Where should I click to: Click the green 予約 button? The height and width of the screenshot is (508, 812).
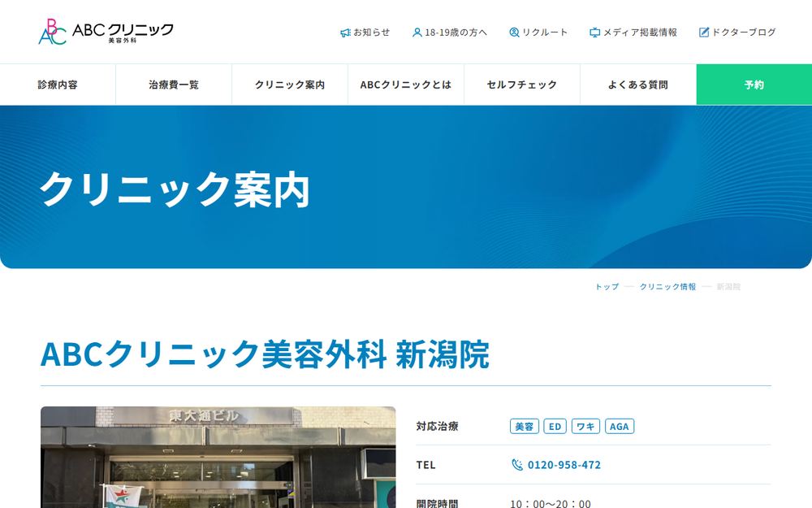(x=754, y=85)
